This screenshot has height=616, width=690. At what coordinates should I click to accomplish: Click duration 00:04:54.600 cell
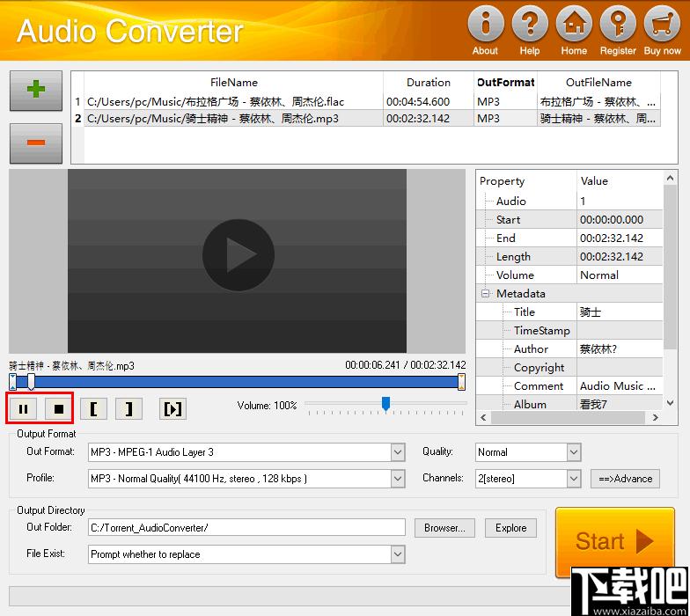tap(428, 102)
